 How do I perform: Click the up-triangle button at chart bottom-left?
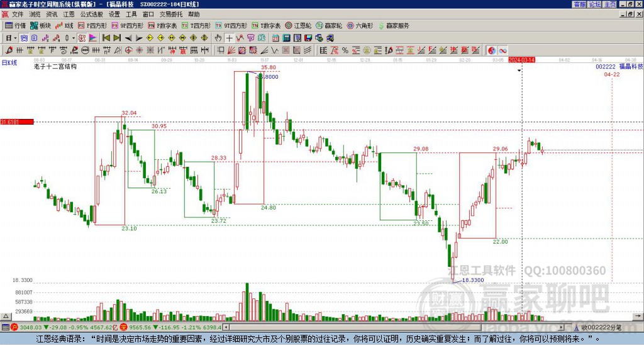click(6, 316)
